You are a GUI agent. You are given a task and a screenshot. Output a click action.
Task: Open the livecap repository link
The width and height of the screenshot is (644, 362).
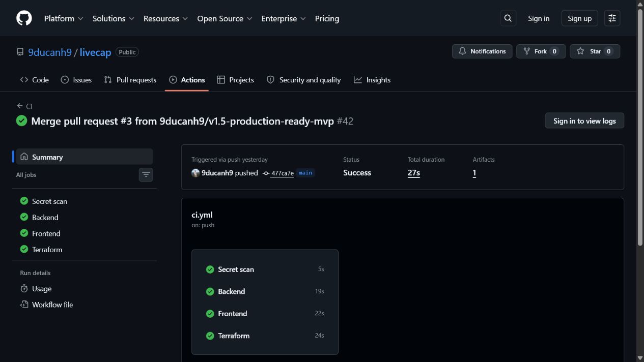(96, 52)
